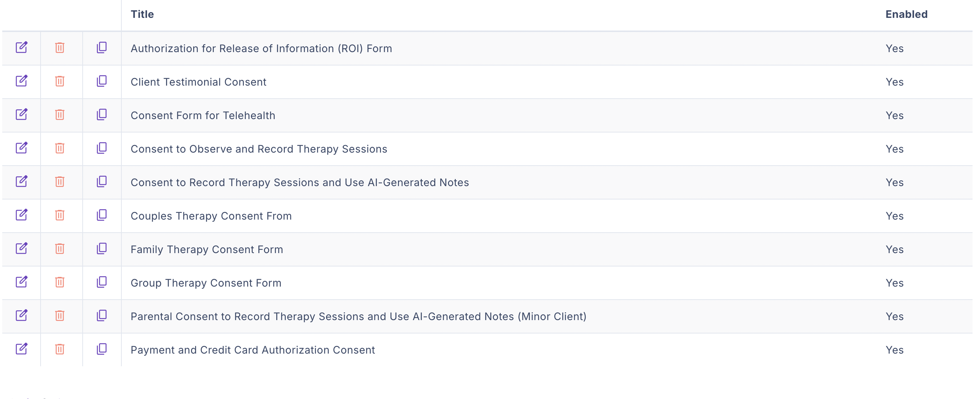Delete the Payment and Credit Card Authorization Consent
Image resolution: width=980 pixels, height=399 pixels.
[60, 349]
